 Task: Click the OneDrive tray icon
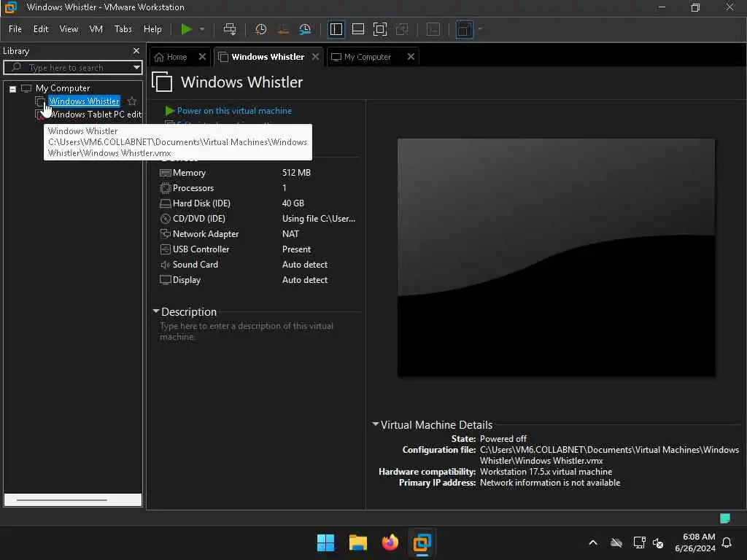(x=616, y=542)
